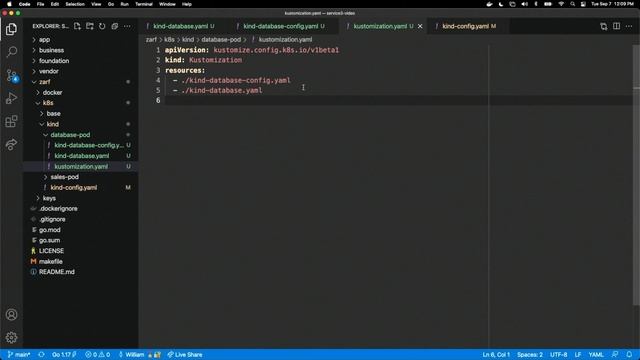Open notifications bell in status bar
Viewport: 640px width, 360px height.
[x=629, y=355]
